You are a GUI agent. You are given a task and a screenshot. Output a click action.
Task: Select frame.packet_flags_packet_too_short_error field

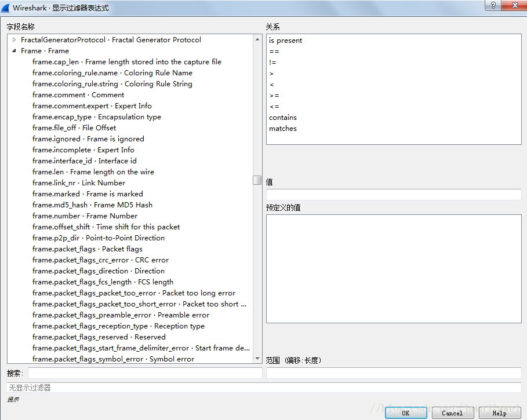coord(140,304)
